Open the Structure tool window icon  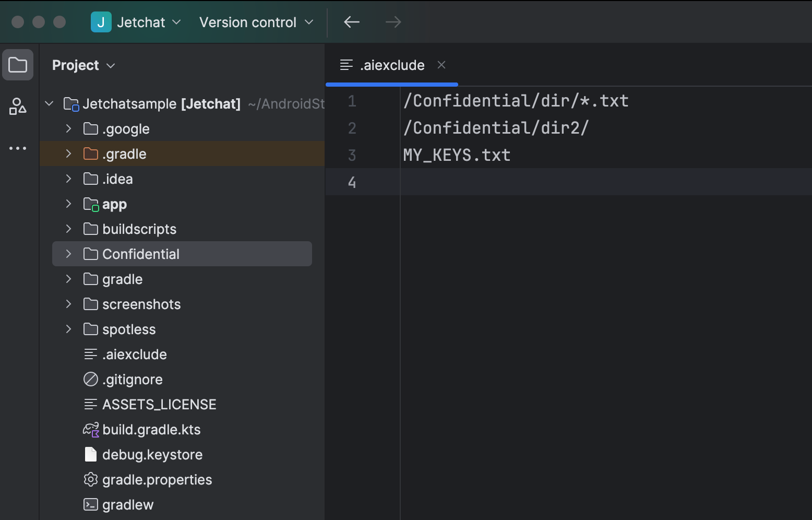click(x=18, y=107)
